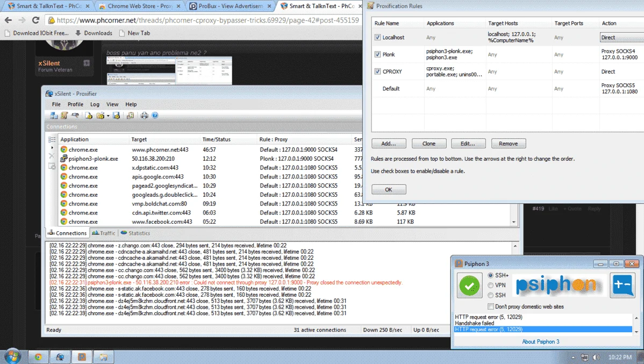
Task: Uncheck the Localhost rule checkbox
Action: (x=377, y=37)
